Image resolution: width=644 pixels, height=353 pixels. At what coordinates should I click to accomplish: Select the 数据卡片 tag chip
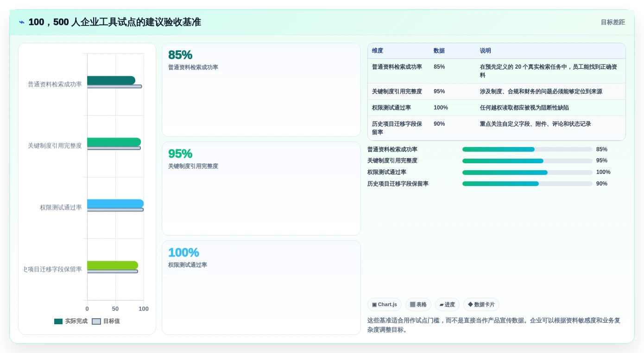point(481,305)
